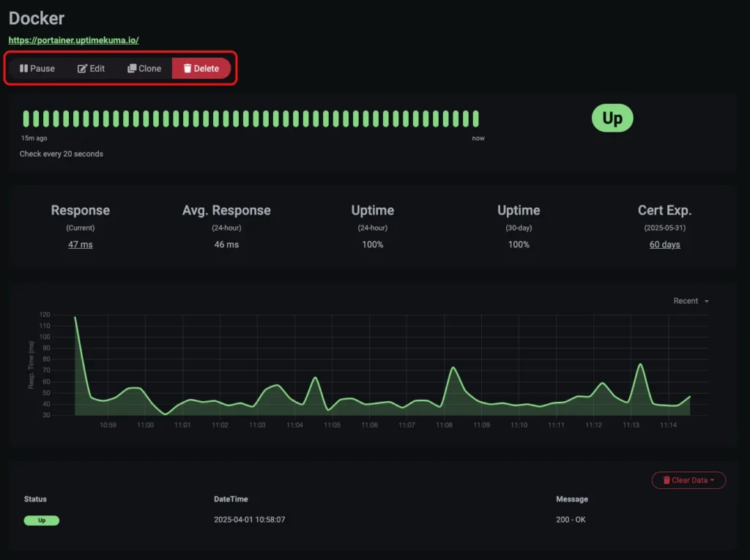Click the Uptime (30-day) 100% value

coord(519,244)
